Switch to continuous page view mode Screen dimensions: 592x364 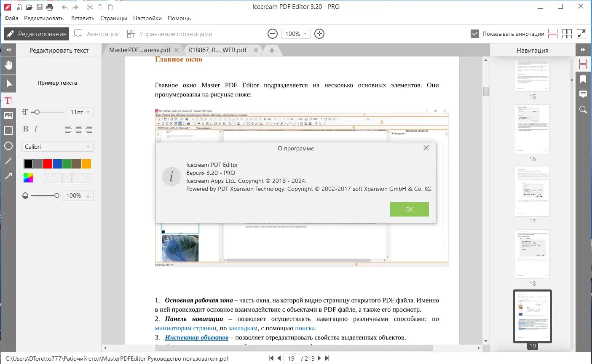[x=553, y=34]
